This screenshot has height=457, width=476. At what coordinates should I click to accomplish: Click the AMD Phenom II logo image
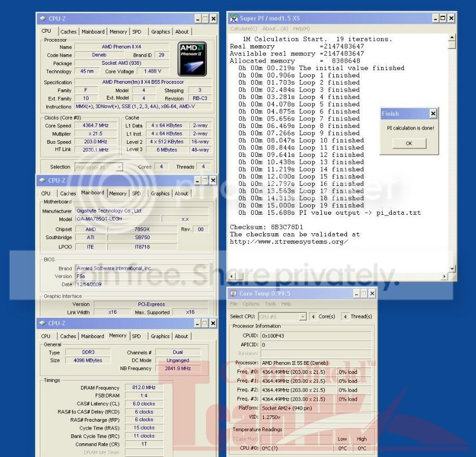193,59
